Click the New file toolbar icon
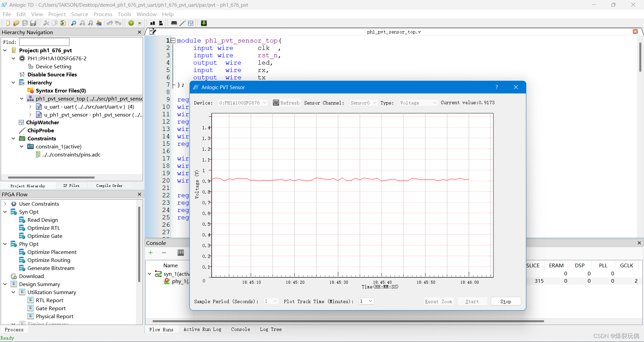Image resolution: width=644 pixels, height=342 pixels. (8, 23)
